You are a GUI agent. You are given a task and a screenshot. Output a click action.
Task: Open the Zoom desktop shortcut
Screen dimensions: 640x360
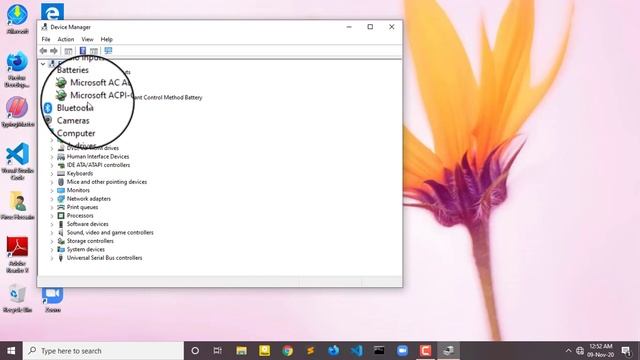click(x=53, y=300)
